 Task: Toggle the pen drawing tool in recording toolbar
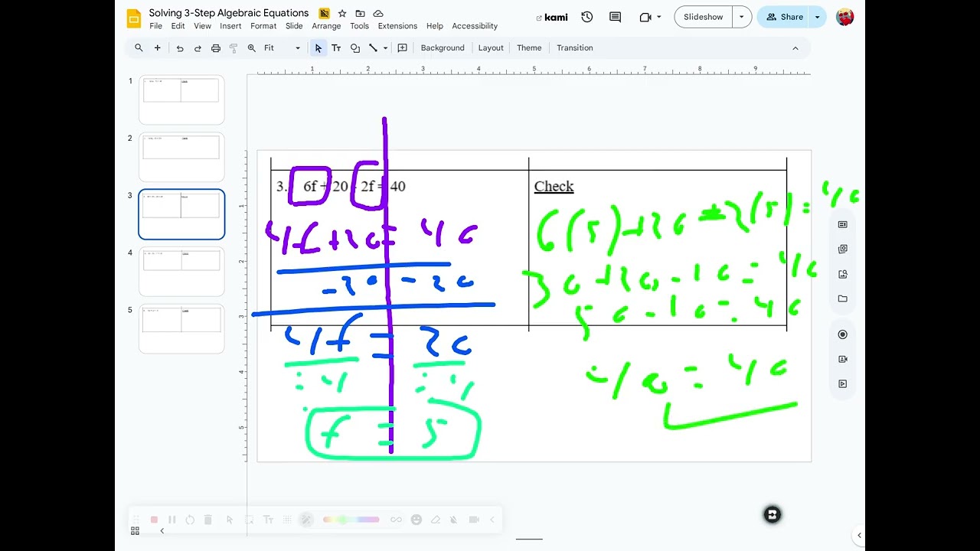(x=306, y=520)
